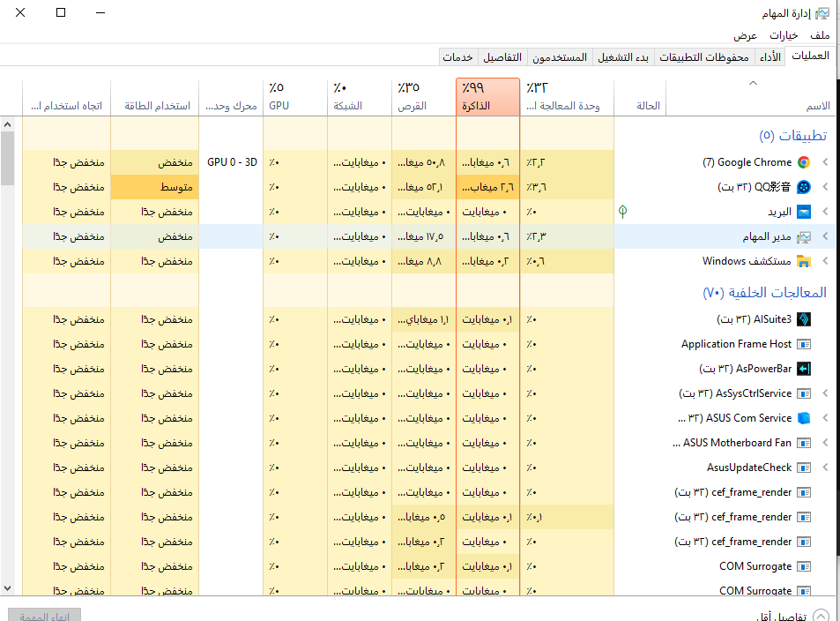The image size is (840, 621).
Task: Sort by اتجاه استخدام الطاقة column header
Action: (x=66, y=96)
